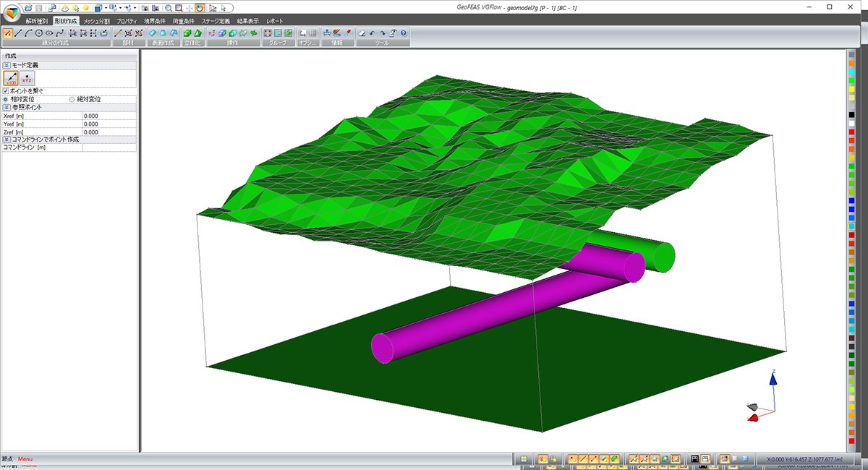Select the straight line drawing tool
Screen dimensions: 868x470
18,33
